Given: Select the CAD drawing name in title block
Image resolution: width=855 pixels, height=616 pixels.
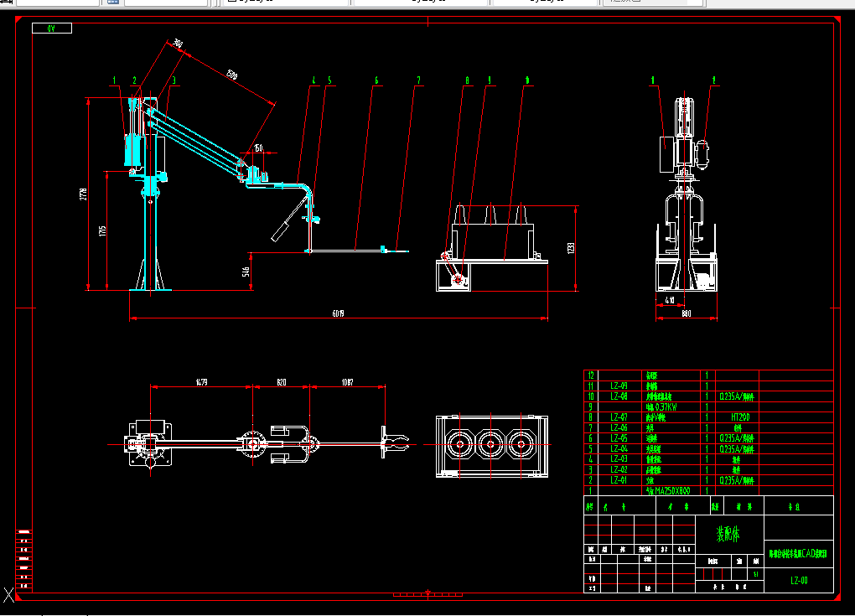Looking at the screenshot, I should [x=798, y=554].
